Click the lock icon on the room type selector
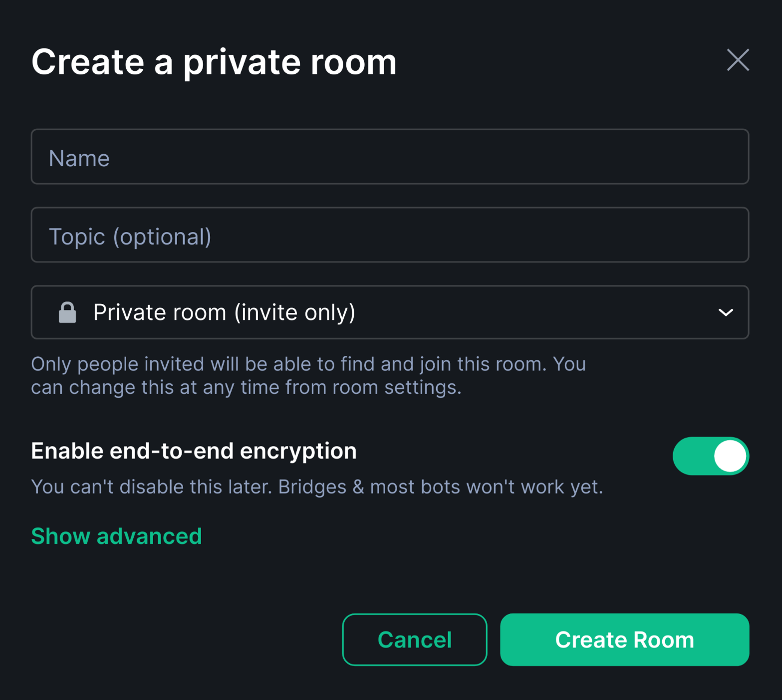Viewport: 782px width, 700px height. (67, 312)
